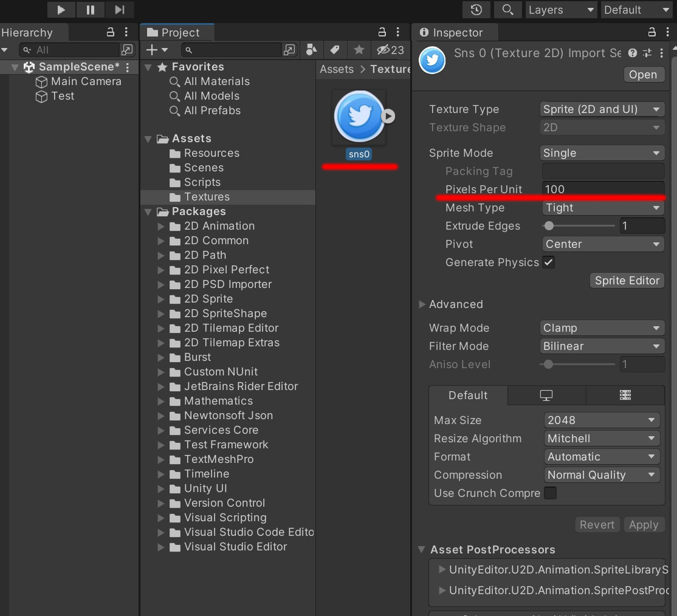
Task: Uncheck Generate Physics Shape checkbox
Action: (x=549, y=262)
